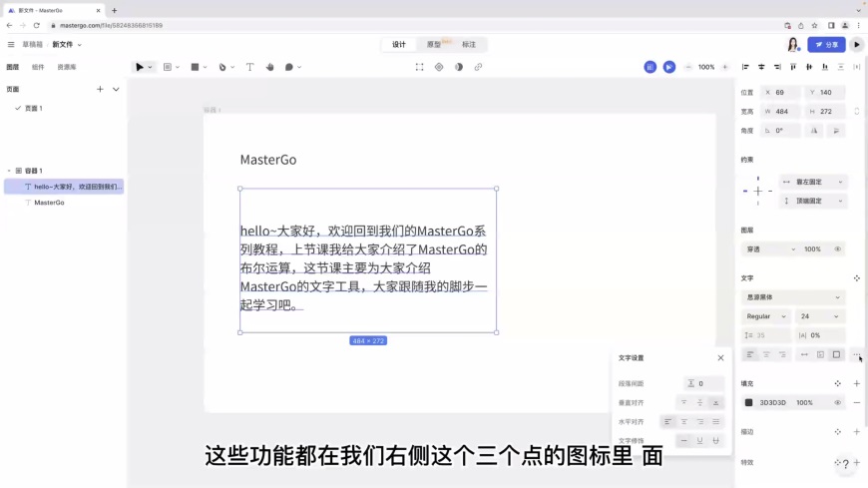Add a new page with plus
868x488 pixels.
[100, 89]
